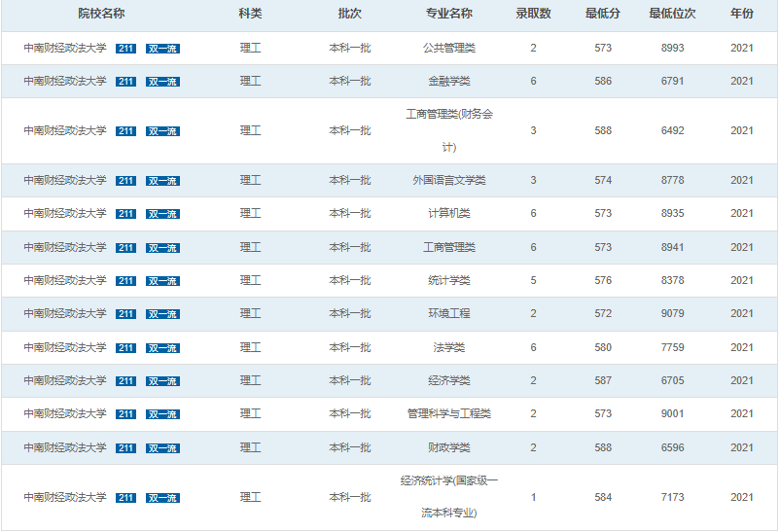Select the 计算机类 major cell
Viewport: 780px width, 532px height.
coord(449,214)
